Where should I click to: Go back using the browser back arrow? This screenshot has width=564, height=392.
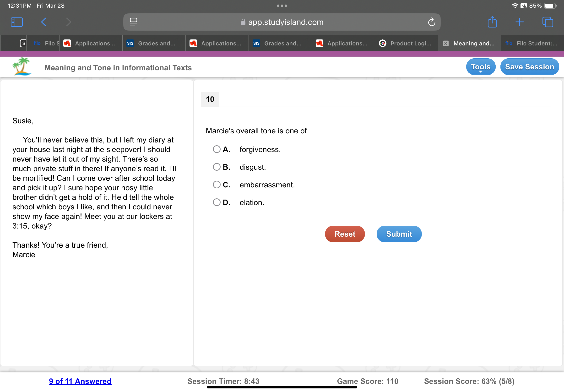point(43,22)
